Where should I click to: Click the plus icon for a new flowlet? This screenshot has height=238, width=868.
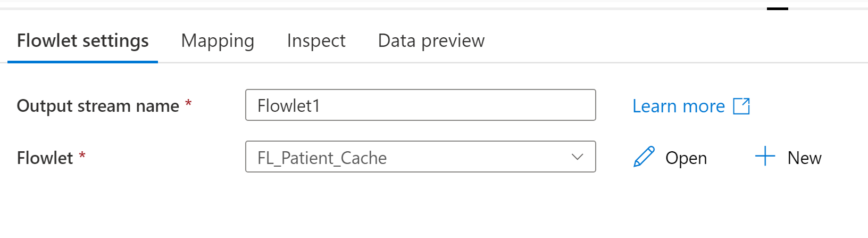765,157
